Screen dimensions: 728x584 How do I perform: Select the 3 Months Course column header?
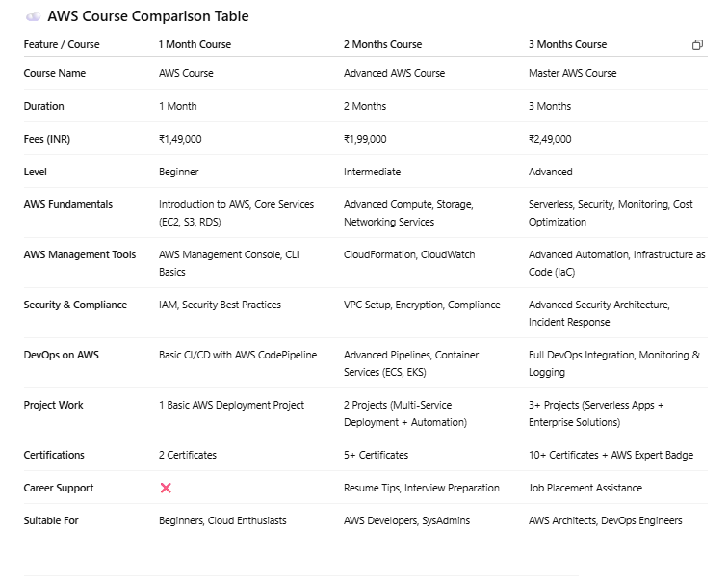click(x=567, y=44)
